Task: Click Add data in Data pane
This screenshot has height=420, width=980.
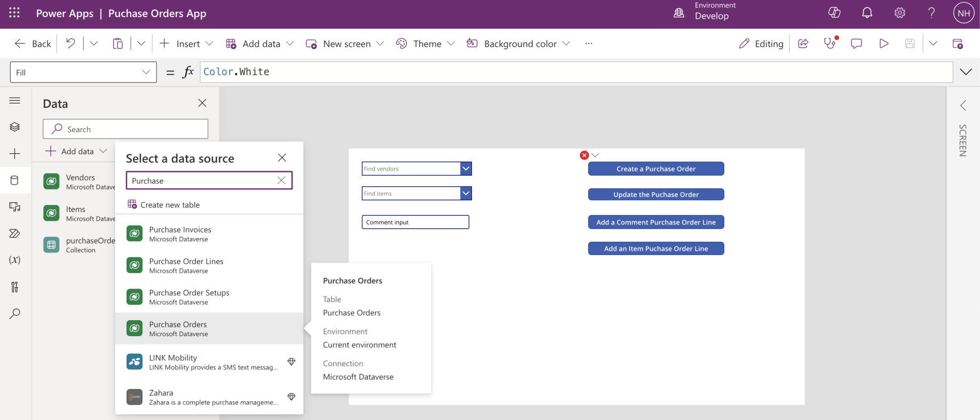Action: point(76,152)
